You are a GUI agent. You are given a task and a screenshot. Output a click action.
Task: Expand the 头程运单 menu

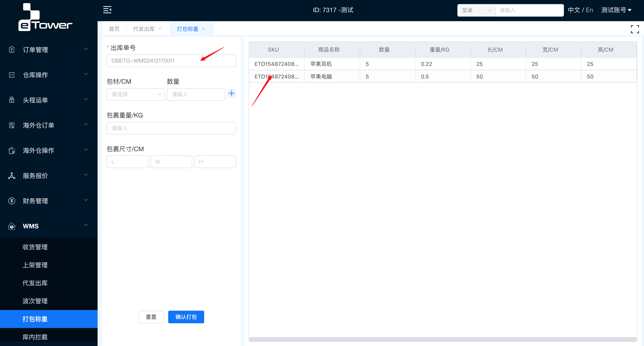coord(86,99)
